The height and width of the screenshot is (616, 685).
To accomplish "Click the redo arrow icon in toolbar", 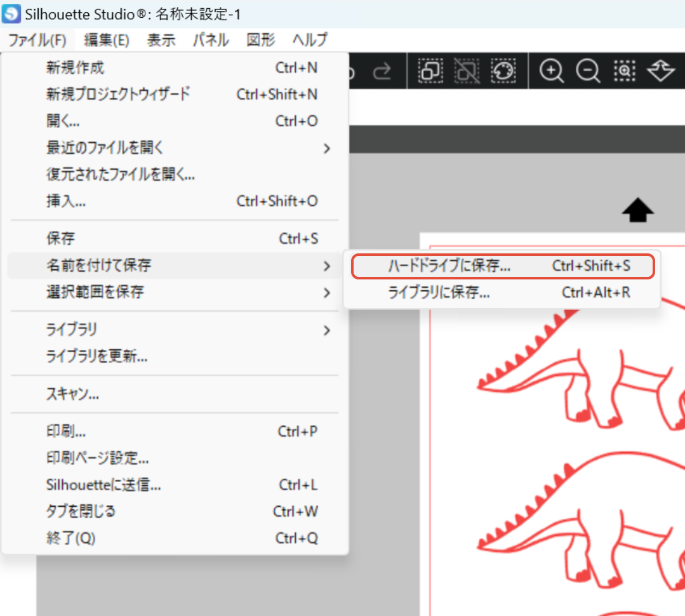I will coord(382,70).
